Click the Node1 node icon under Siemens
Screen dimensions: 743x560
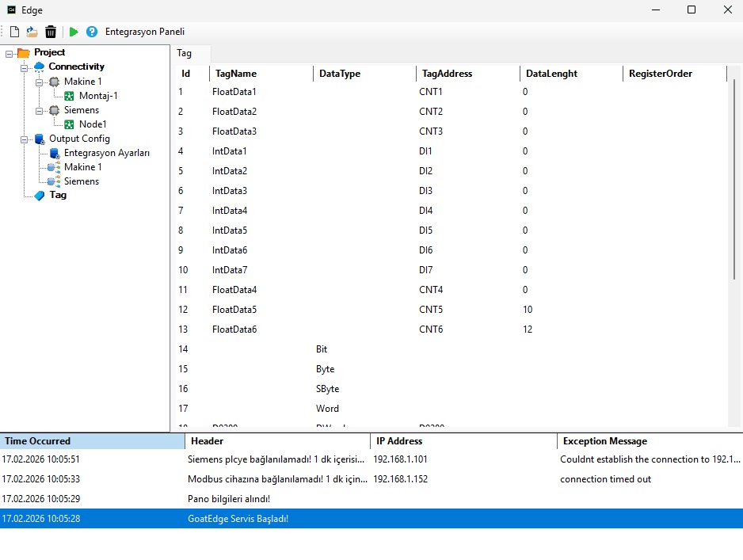tap(68, 124)
